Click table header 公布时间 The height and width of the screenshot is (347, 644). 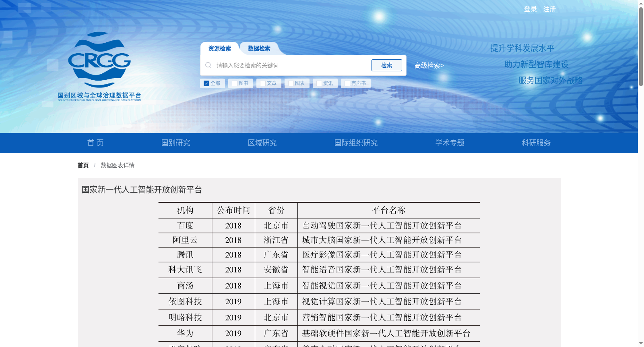[233, 210]
